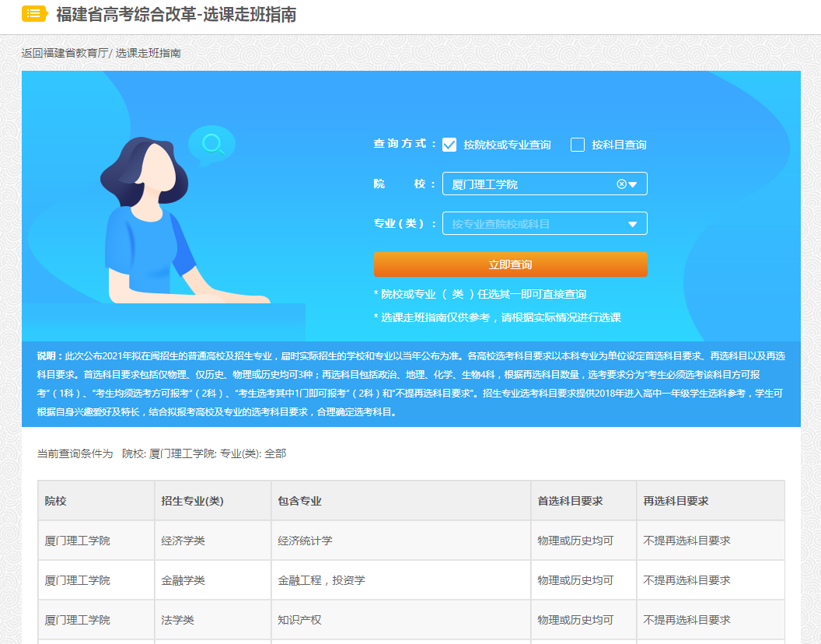Go back via 返回福建省教育厅 link

(65, 53)
